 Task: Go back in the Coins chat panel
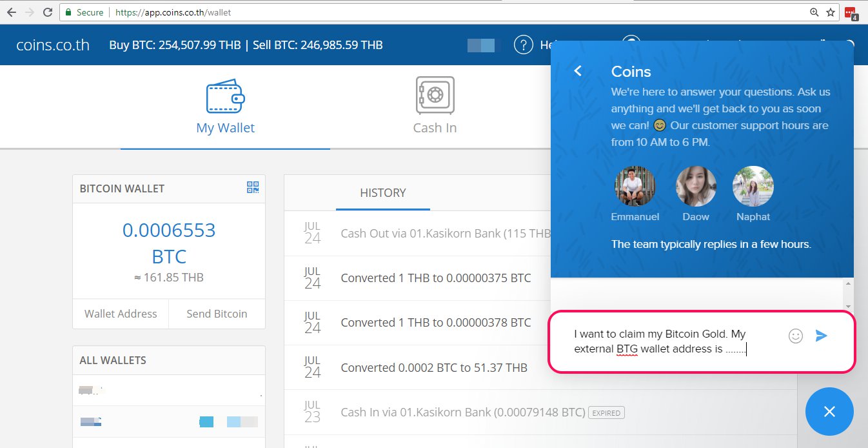578,71
